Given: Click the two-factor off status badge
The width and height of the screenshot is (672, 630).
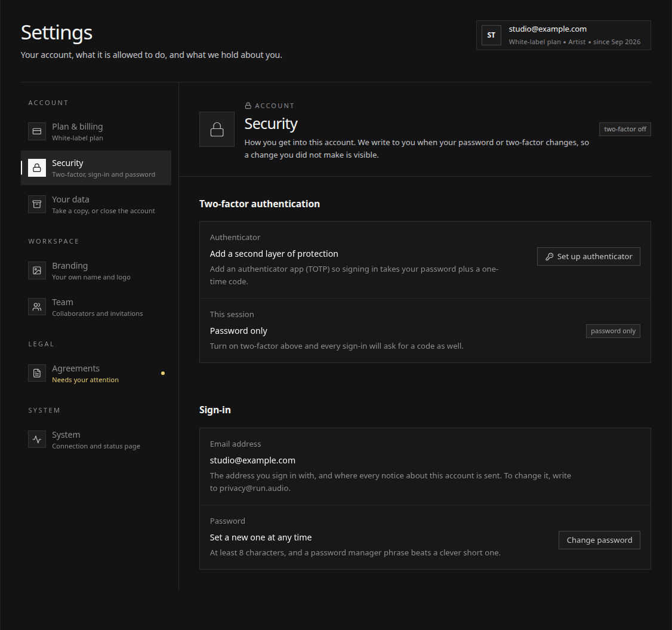Looking at the screenshot, I should click(625, 129).
